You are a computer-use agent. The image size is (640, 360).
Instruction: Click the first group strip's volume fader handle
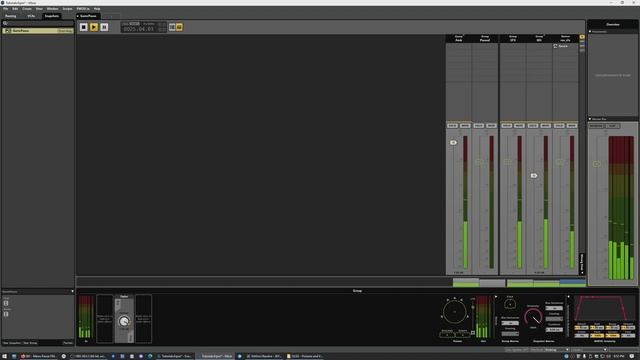pyautogui.click(x=453, y=142)
